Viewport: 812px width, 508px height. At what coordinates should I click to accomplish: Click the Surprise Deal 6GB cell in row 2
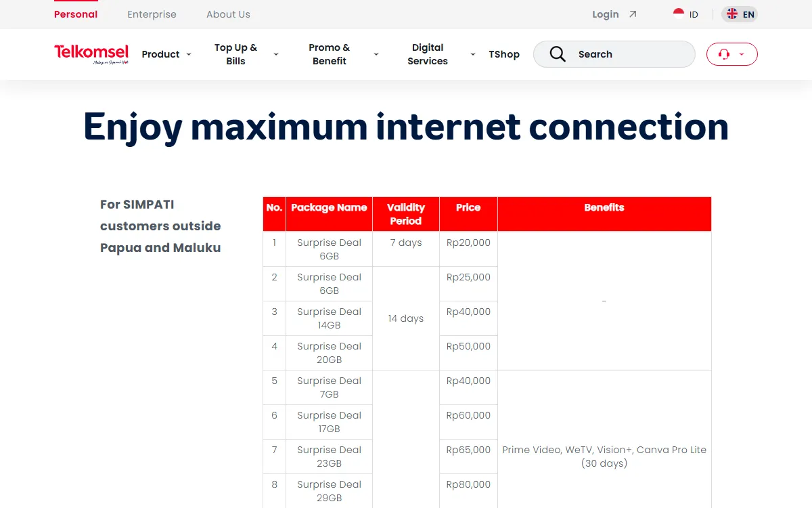[329, 284]
